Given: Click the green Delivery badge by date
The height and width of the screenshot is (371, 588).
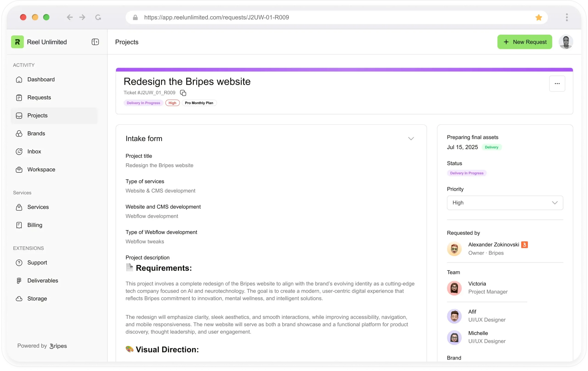Looking at the screenshot, I should (491, 147).
